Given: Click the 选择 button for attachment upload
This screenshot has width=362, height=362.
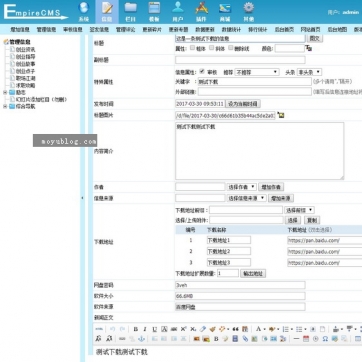Looking at the screenshot, I should tap(292, 220).
